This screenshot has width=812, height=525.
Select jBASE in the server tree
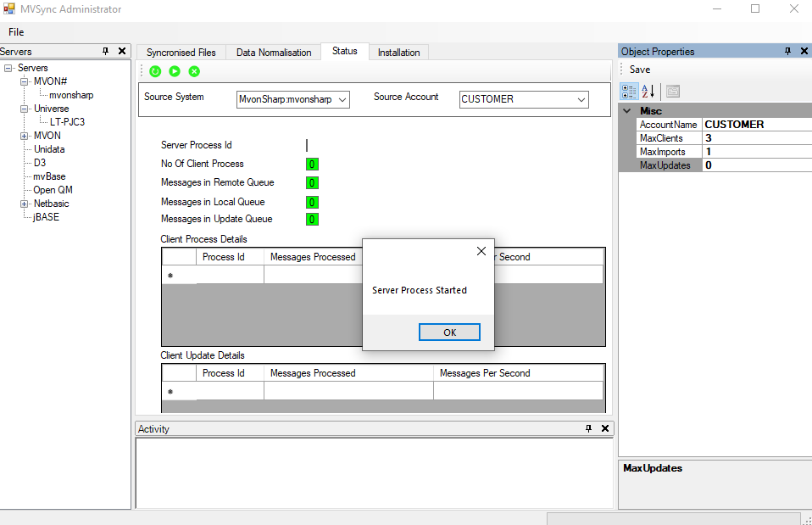pos(46,217)
